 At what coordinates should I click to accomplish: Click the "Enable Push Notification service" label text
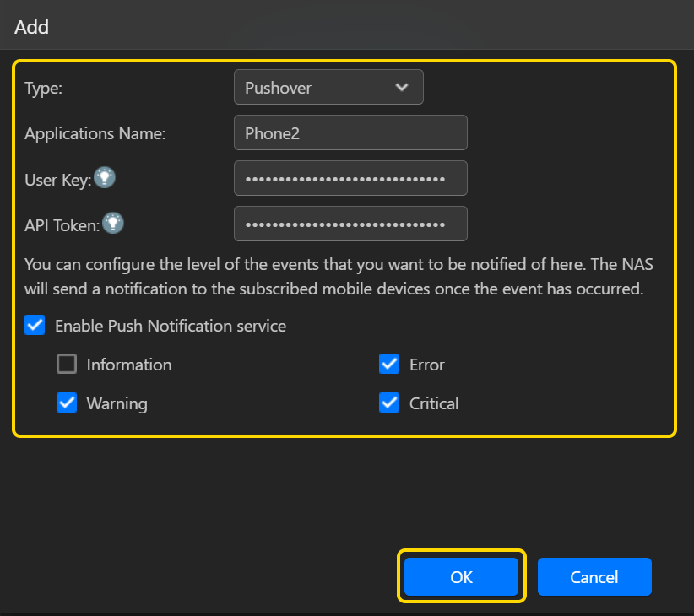(x=171, y=326)
